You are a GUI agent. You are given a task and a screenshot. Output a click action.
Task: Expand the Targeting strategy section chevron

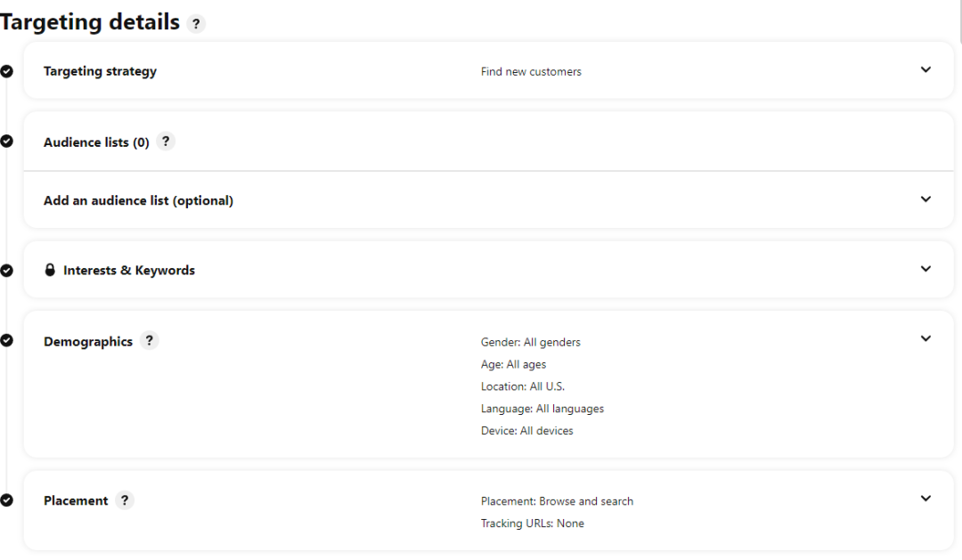[925, 69]
